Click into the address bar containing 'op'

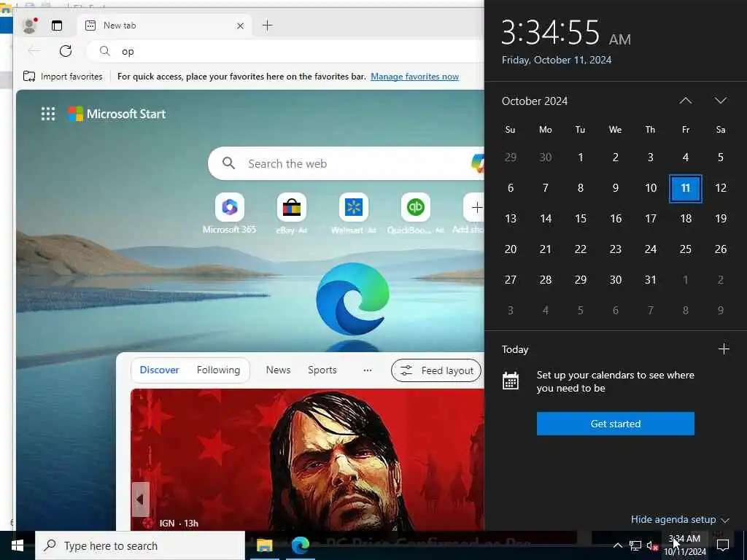pos(286,51)
